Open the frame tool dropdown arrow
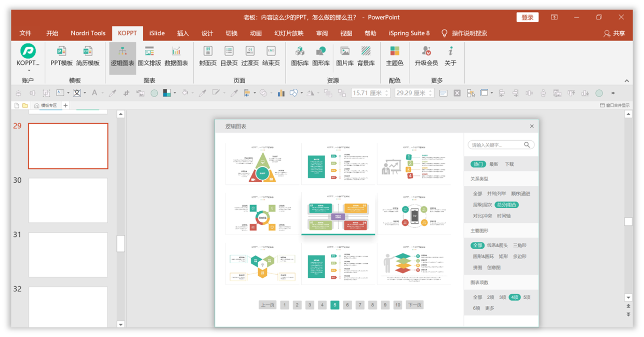The width and height of the screenshot is (644, 337). coord(492,93)
